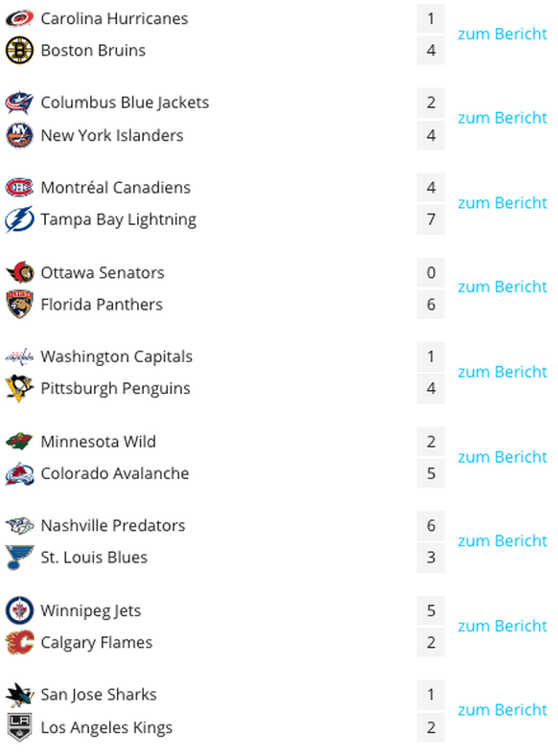Click the Carolina Hurricanes team logo
The width and height of the screenshot is (558, 756).
(19, 18)
